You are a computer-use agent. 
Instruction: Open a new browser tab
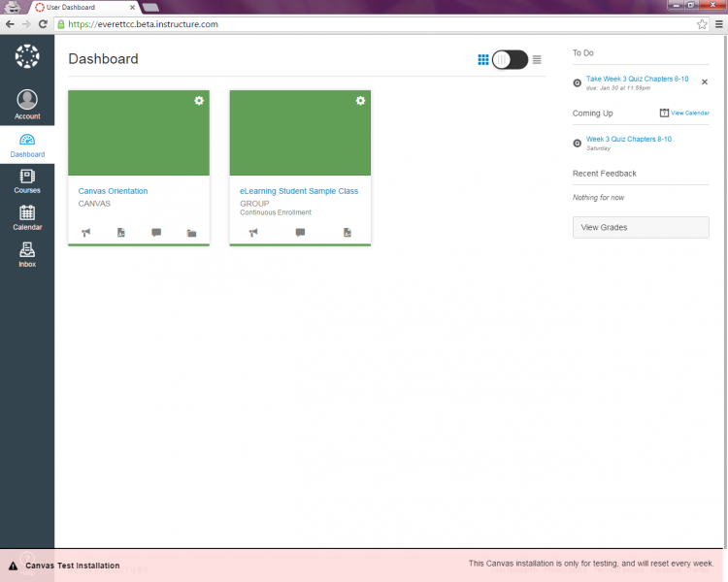click(150, 8)
